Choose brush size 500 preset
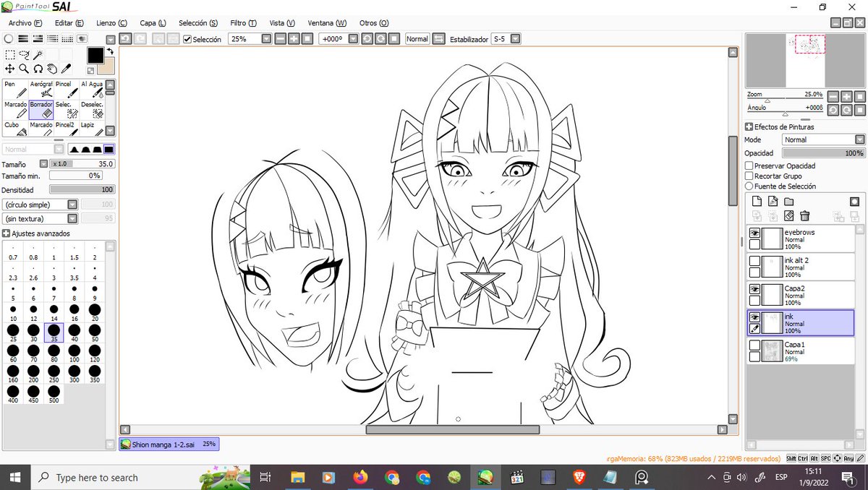 [x=53, y=394]
